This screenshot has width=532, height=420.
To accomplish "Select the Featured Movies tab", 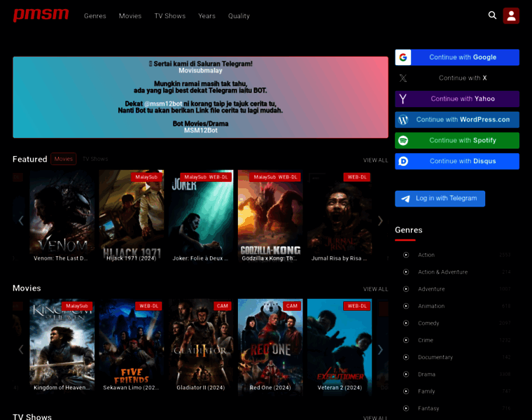I will 64,159.
